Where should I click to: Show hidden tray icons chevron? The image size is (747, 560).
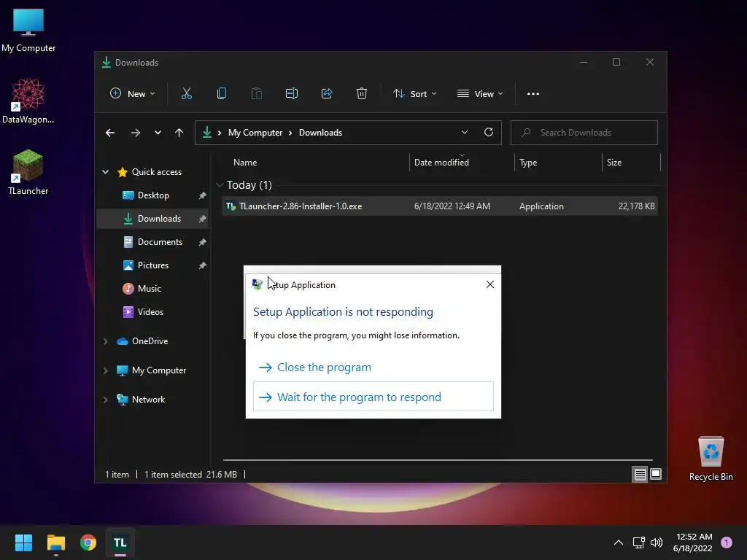pos(619,542)
